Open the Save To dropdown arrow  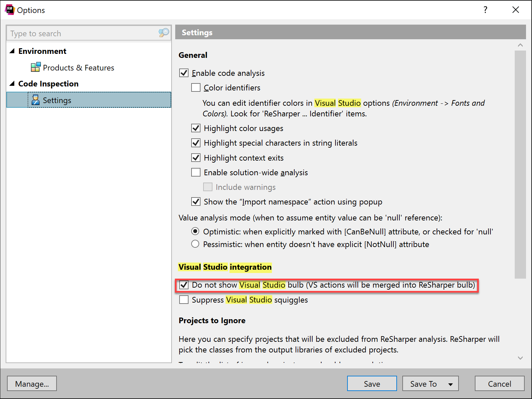(451, 384)
